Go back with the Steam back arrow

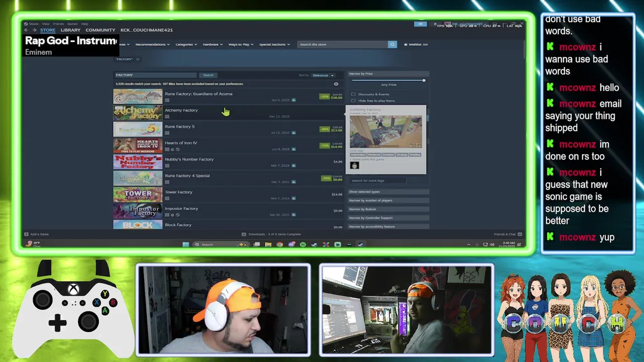pos(27,30)
